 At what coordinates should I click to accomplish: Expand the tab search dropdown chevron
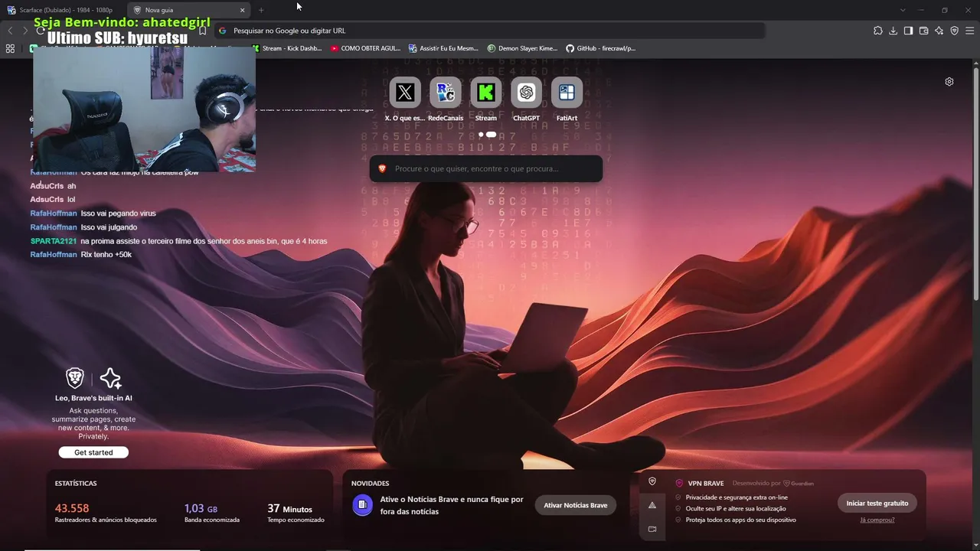tap(903, 10)
